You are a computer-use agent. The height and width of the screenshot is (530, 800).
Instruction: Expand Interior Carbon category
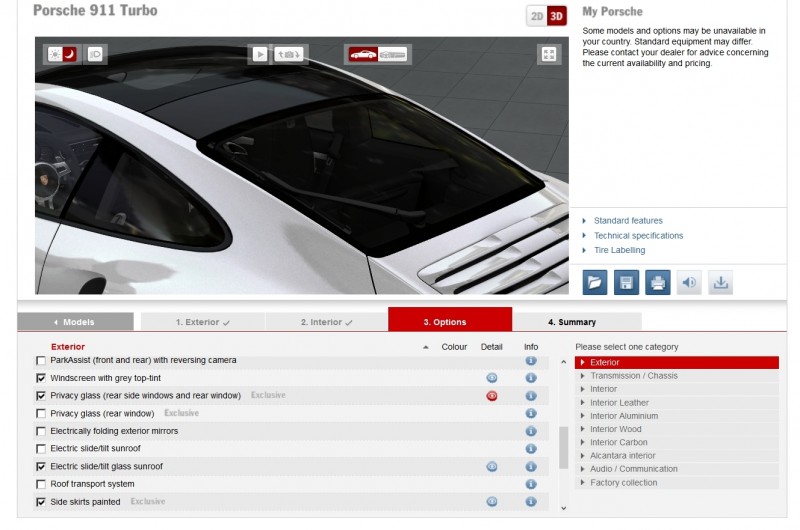(677, 442)
